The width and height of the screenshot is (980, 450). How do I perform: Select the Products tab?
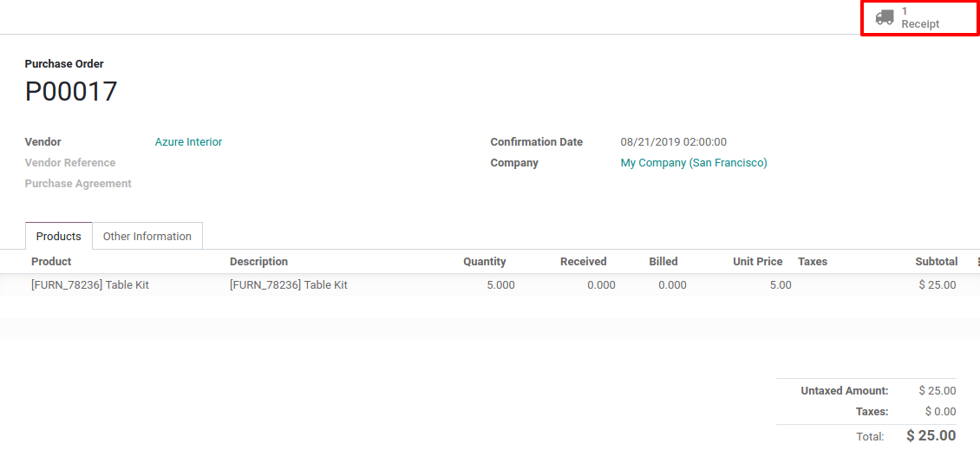tap(59, 236)
